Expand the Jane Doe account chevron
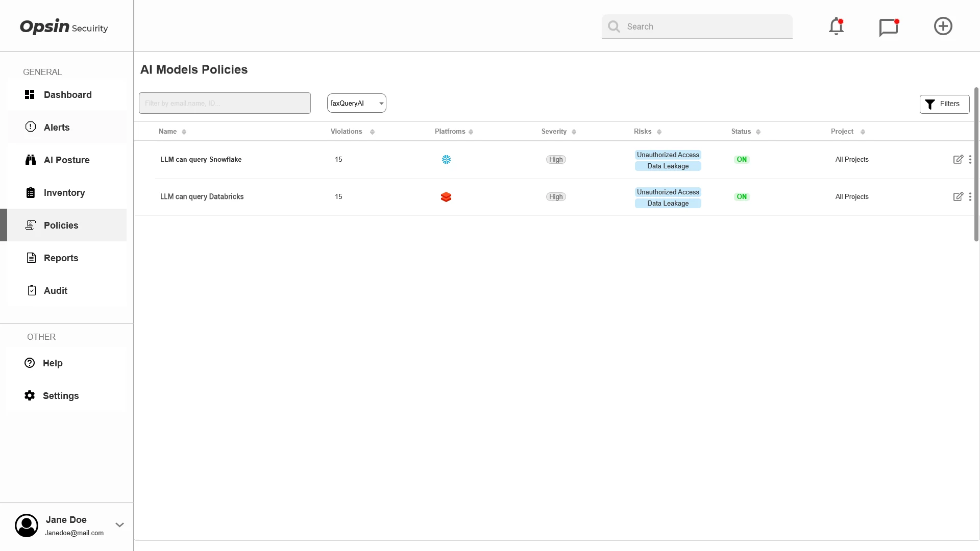 point(119,525)
